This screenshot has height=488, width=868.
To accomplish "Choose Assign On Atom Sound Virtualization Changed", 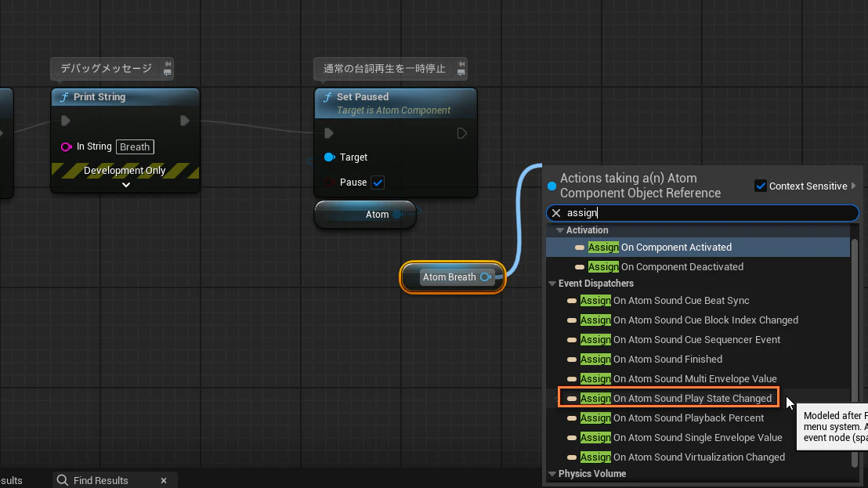I will (698, 457).
